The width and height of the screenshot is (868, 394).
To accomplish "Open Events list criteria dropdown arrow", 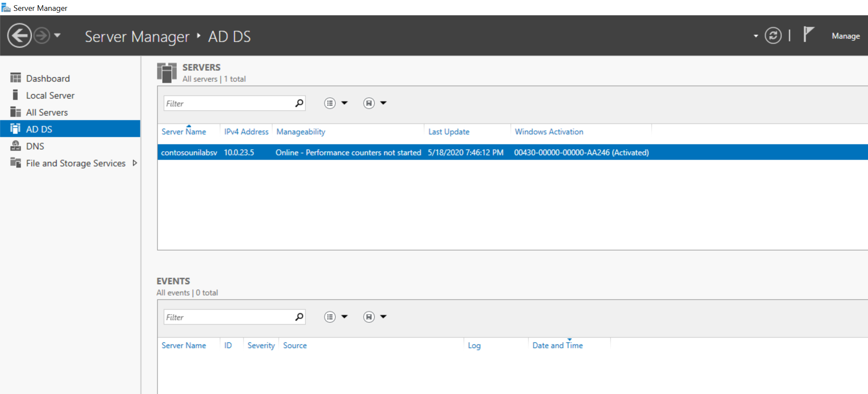I will click(345, 317).
